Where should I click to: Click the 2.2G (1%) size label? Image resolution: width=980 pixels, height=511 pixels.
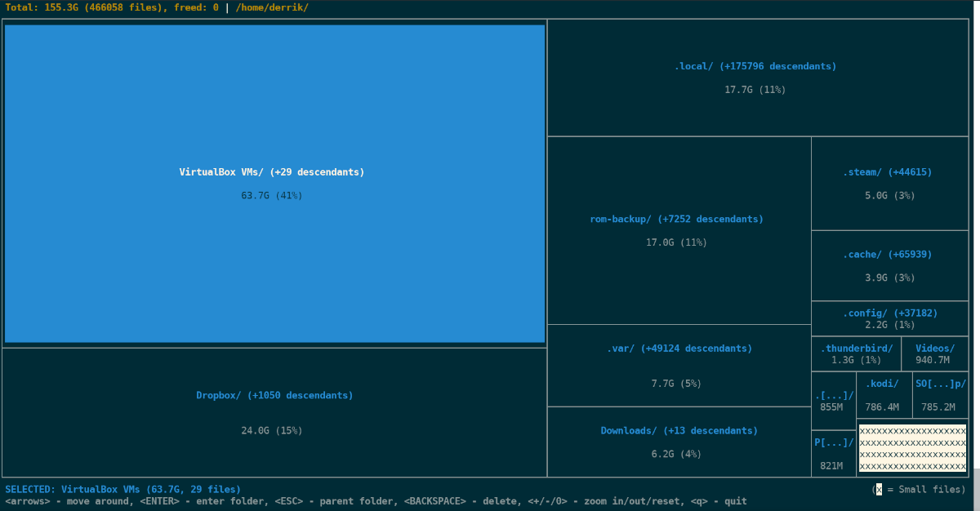pyautogui.click(x=890, y=325)
